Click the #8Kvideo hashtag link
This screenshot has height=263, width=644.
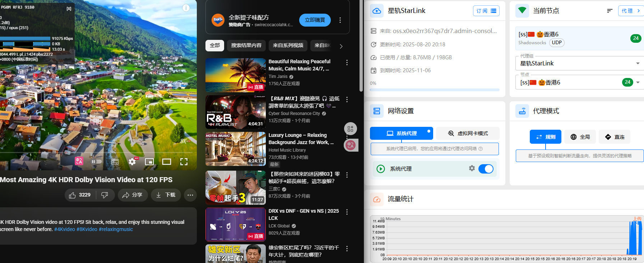[x=87, y=229]
